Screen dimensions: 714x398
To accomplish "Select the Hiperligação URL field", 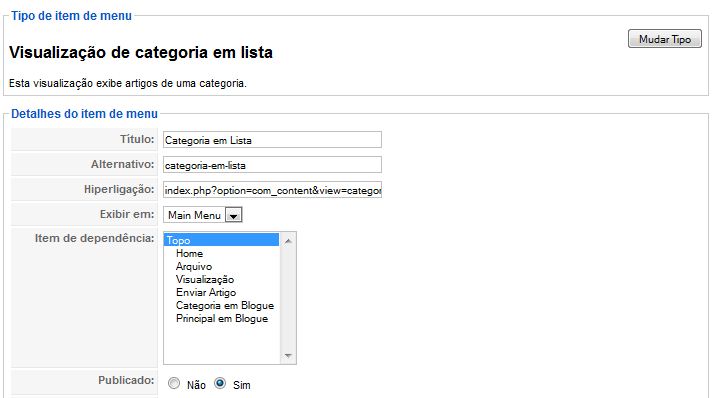I will click(272, 190).
